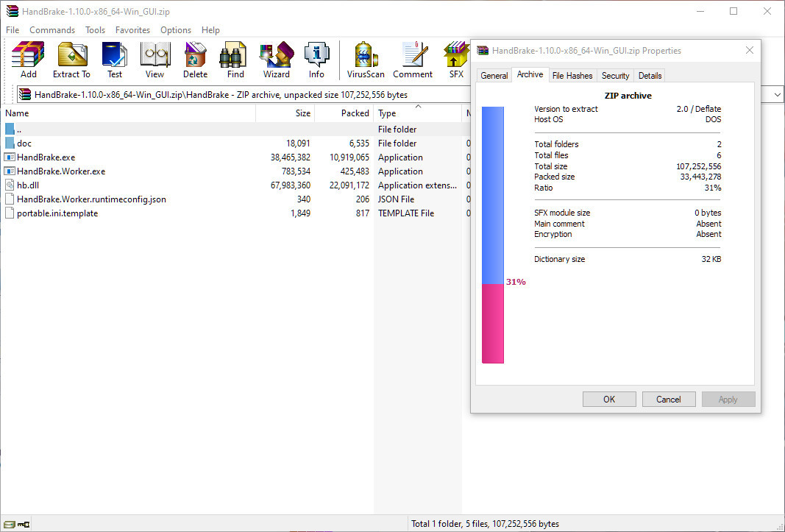Open the Favorites menu
The height and width of the screenshot is (532, 785).
[x=132, y=30]
